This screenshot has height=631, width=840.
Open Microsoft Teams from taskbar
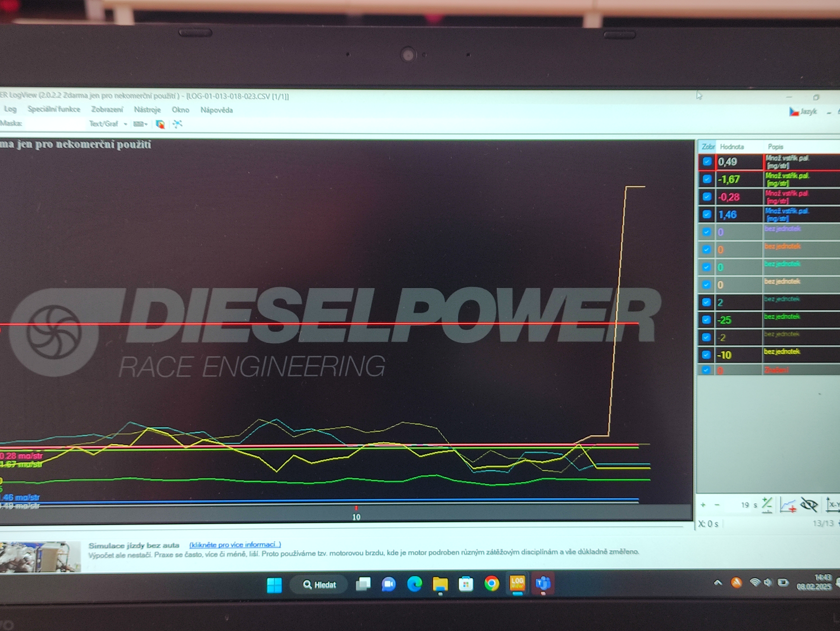543,583
